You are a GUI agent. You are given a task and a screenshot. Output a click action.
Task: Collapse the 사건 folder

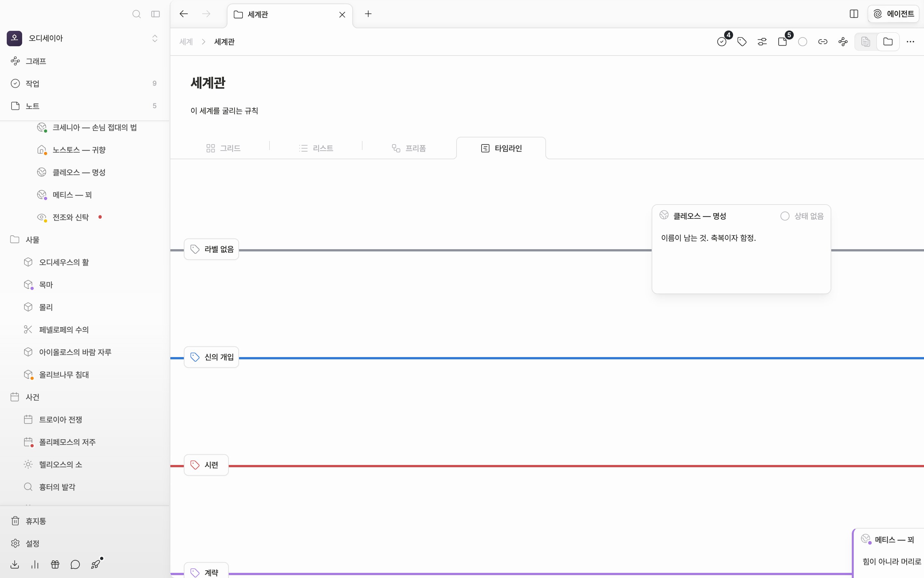click(14, 397)
